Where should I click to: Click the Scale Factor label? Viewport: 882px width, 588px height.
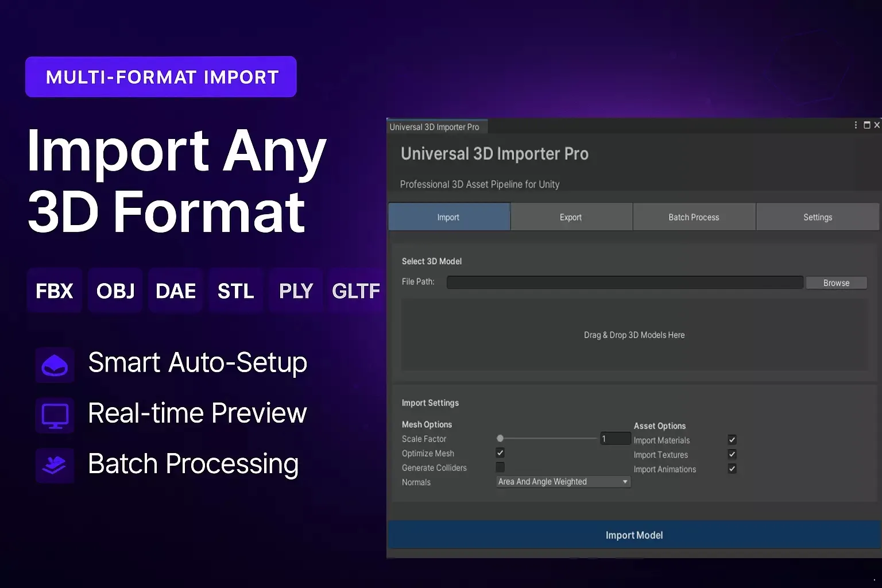point(424,439)
